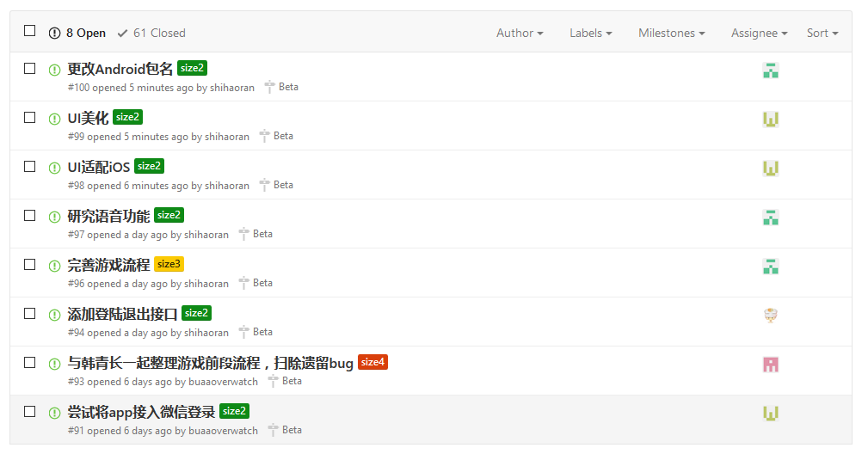The image size is (868, 460).
Task: Open the Beta milestone on issue #100
Action: click(x=282, y=87)
